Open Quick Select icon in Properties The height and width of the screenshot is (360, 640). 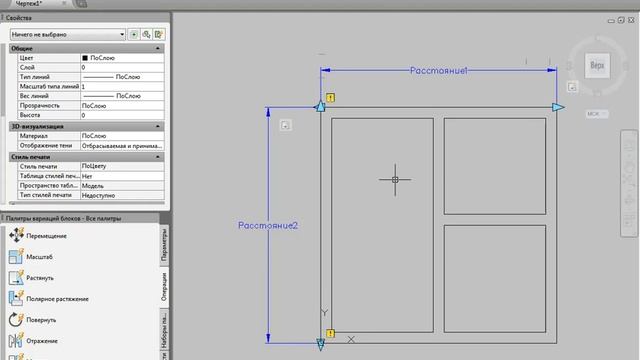pos(158,35)
